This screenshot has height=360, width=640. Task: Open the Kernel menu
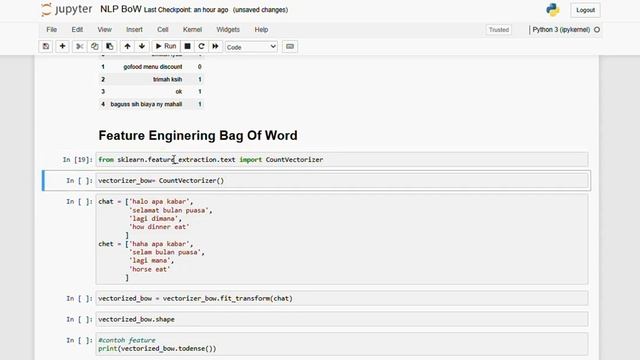coord(192,30)
